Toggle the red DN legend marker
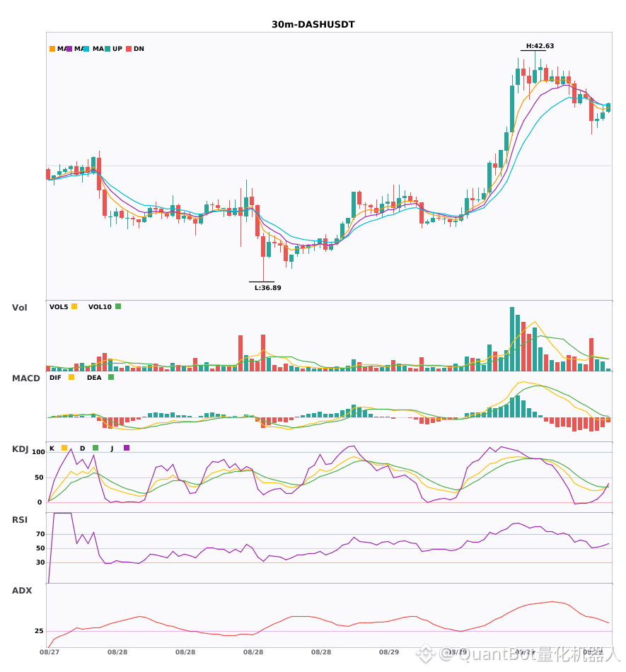The width and height of the screenshot is (626, 672). [x=129, y=49]
